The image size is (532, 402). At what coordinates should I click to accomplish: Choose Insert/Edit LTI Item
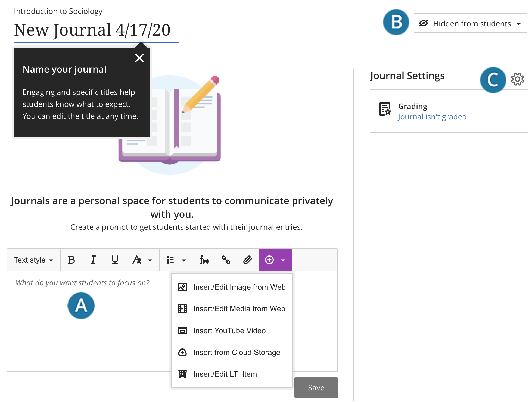[232, 374]
